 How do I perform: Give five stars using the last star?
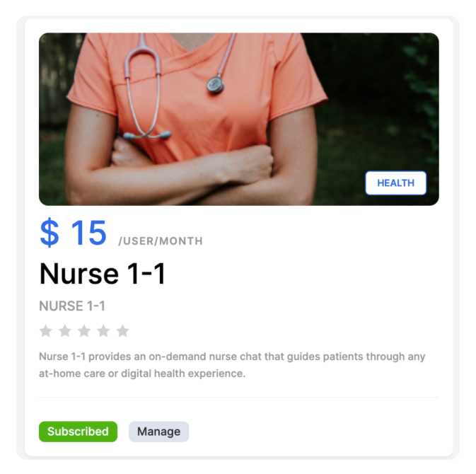pyautogui.click(x=122, y=330)
